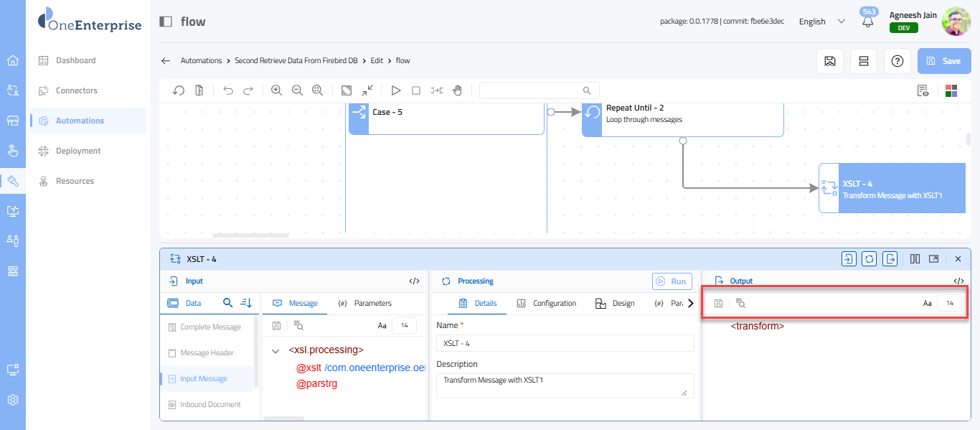This screenshot has height=430, width=980.
Task: Click the Run button in Processing
Action: 672,281
